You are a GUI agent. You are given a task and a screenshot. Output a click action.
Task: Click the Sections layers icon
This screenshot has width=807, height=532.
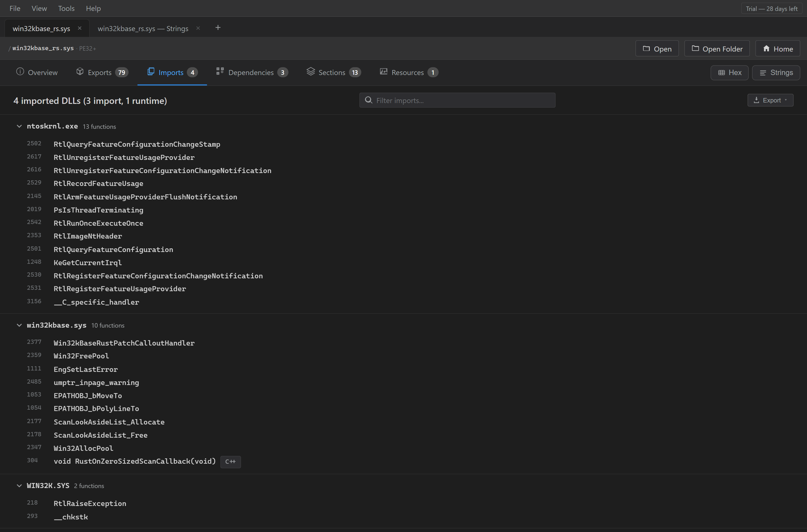click(x=311, y=71)
